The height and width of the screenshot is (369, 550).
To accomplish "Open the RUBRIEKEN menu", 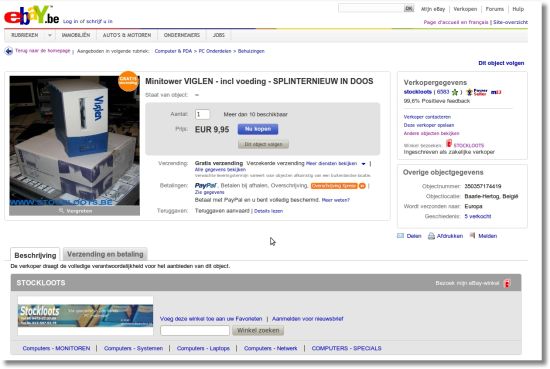I will tap(25, 35).
